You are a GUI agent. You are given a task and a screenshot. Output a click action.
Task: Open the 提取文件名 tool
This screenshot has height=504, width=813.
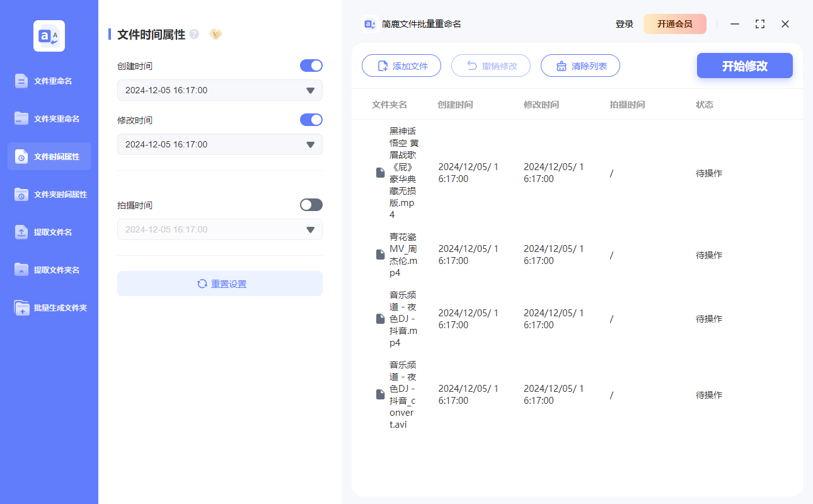(x=49, y=232)
